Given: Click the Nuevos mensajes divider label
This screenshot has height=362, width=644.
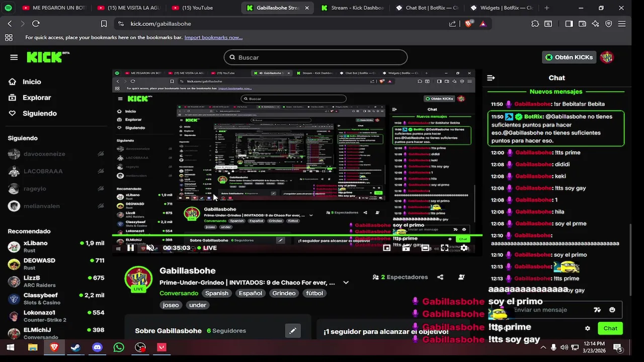Looking at the screenshot, I should click(x=556, y=92).
